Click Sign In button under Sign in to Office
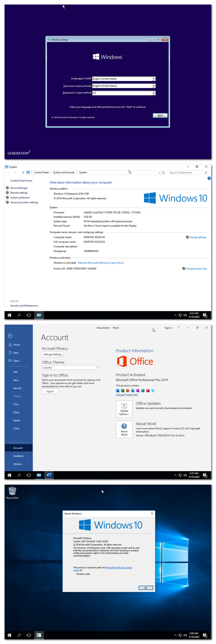This screenshot has width=216, height=644. click(x=50, y=391)
